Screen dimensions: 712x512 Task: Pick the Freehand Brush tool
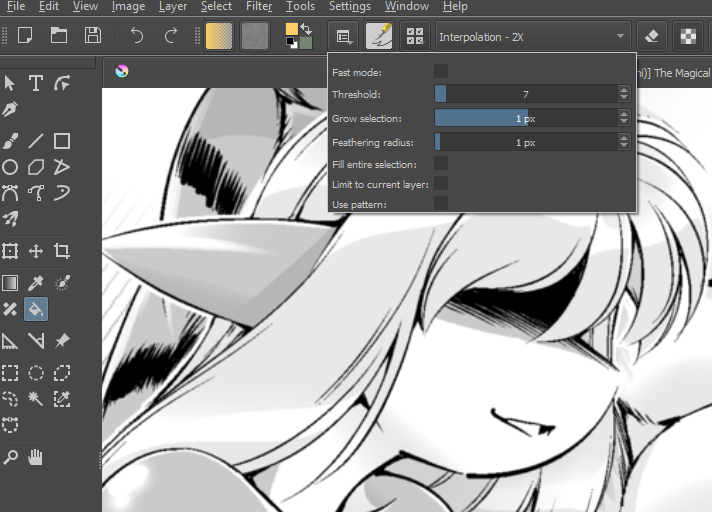tap(10, 141)
